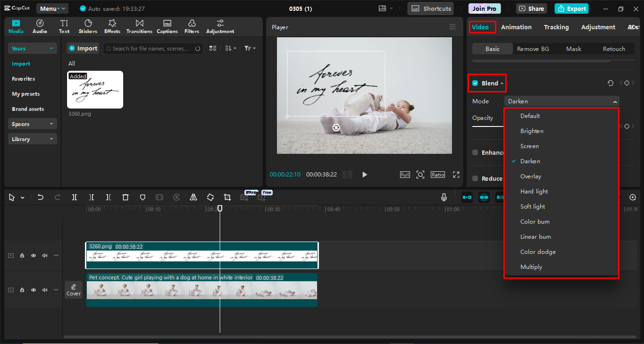Click the Split clip icon
This screenshot has height=344, width=644.
[x=74, y=197]
